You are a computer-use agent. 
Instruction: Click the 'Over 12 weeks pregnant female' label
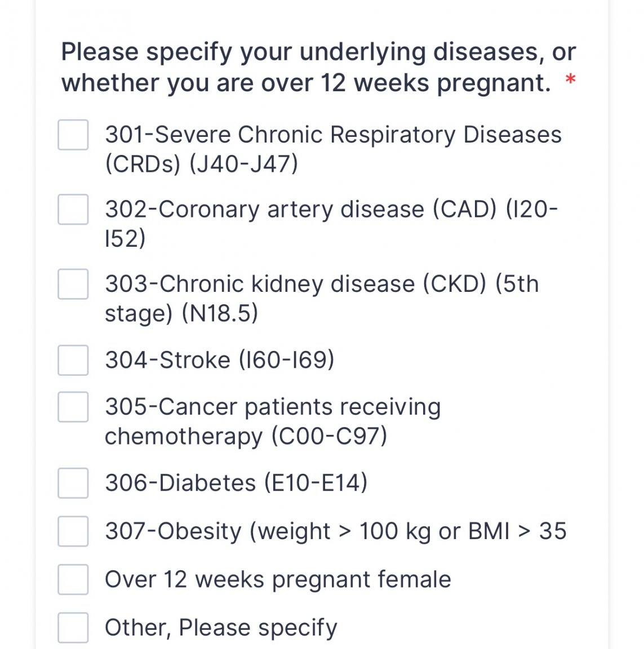click(x=278, y=579)
